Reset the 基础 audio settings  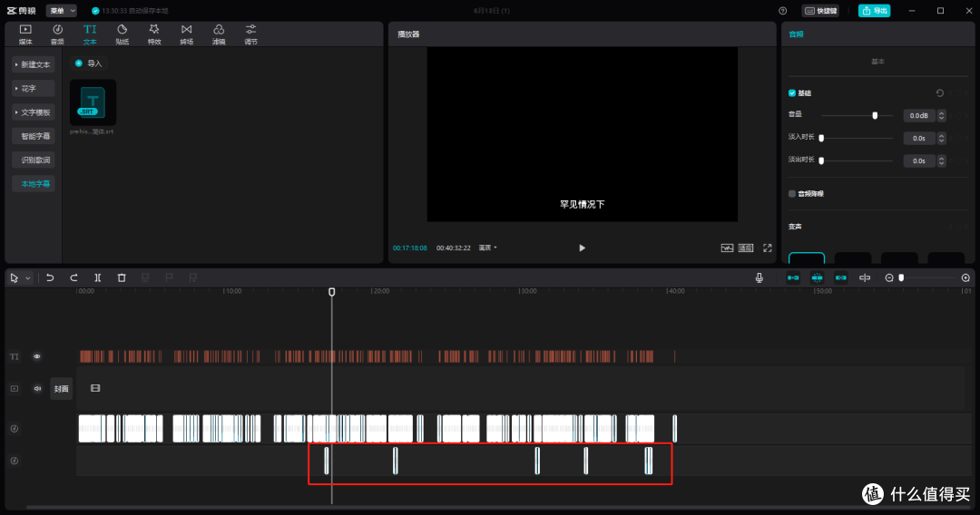[939, 93]
